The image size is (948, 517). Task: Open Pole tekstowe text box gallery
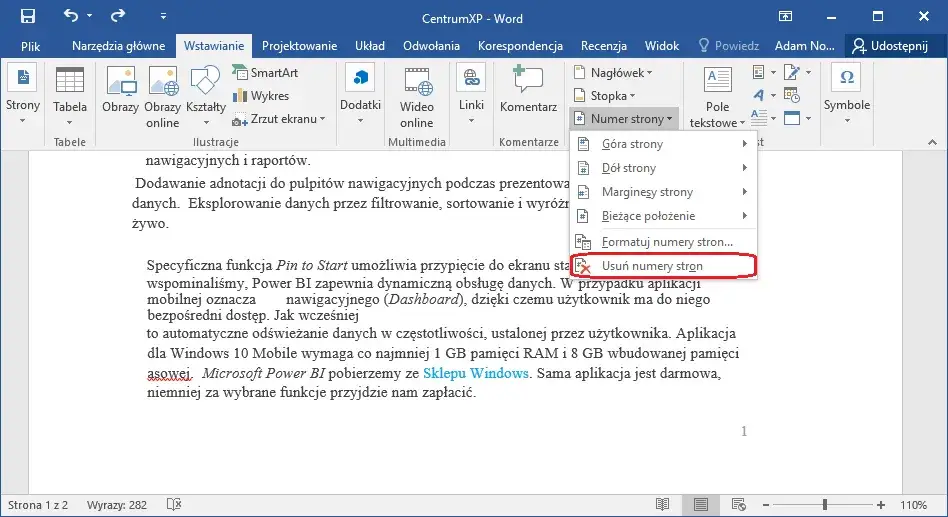click(717, 97)
